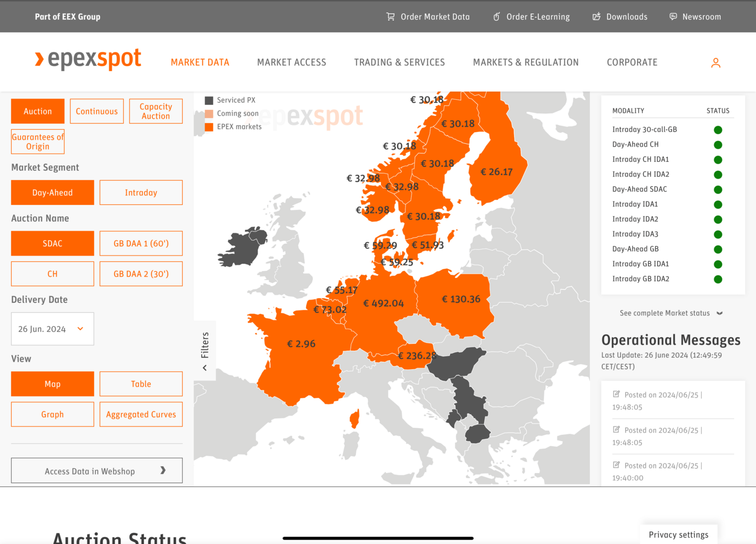Click the Serviced PX legend swatch
Screen dimensions: 756x544
tap(209, 101)
